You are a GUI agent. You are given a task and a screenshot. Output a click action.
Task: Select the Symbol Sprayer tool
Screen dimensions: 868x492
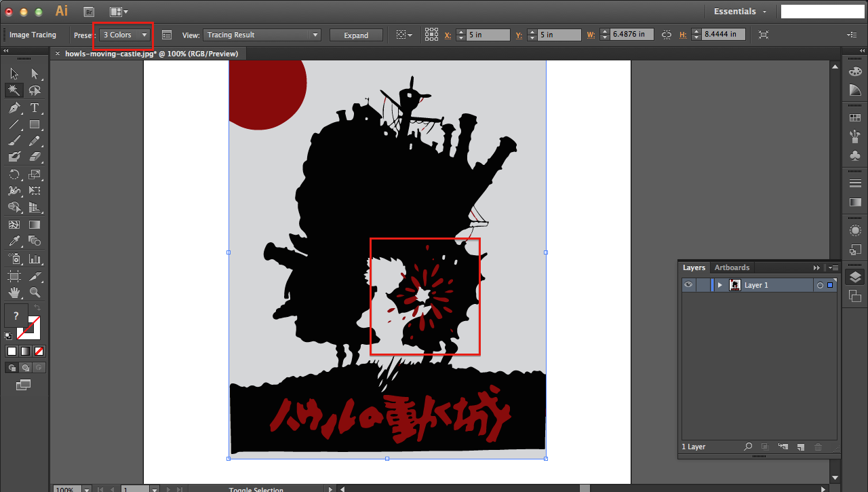pos(14,259)
